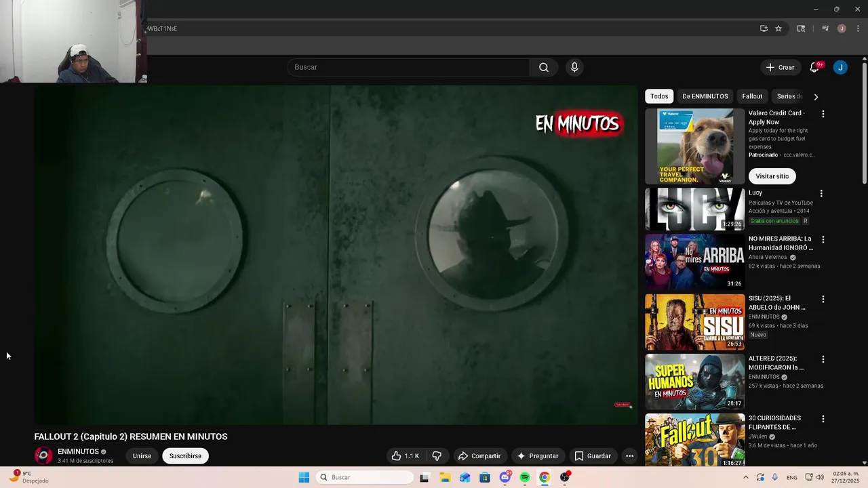
Task: Open OBS Studio from the taskbar
Action: click(565, 478)
